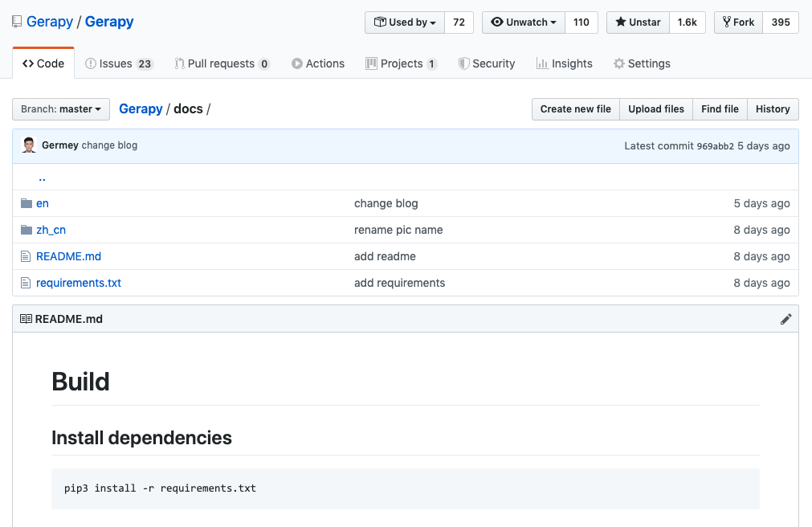The width and height of the screenshot is (812, 527).
Task: View the 110 watchers count
Action: click(581, 22)
